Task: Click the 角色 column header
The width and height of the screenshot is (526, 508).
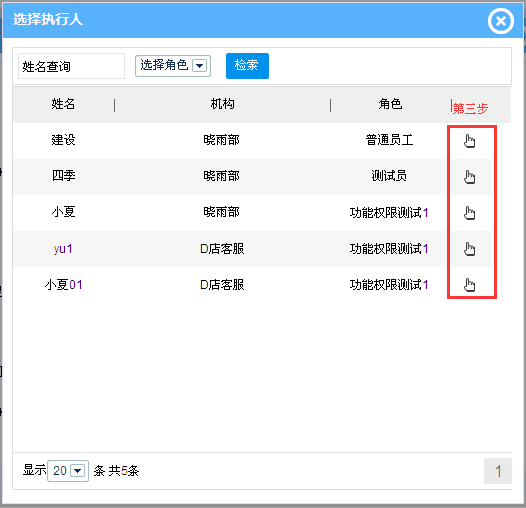Action: [x=390, y=104]
